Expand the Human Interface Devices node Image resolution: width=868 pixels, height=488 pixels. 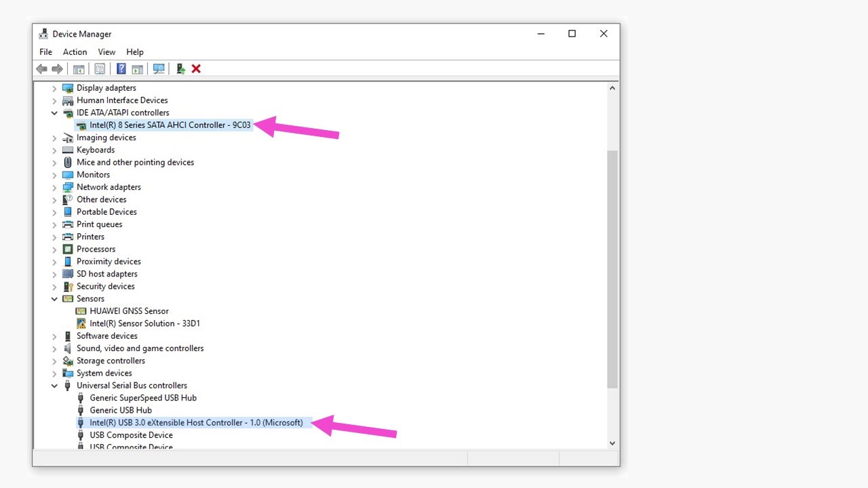(x=55, y=100)
